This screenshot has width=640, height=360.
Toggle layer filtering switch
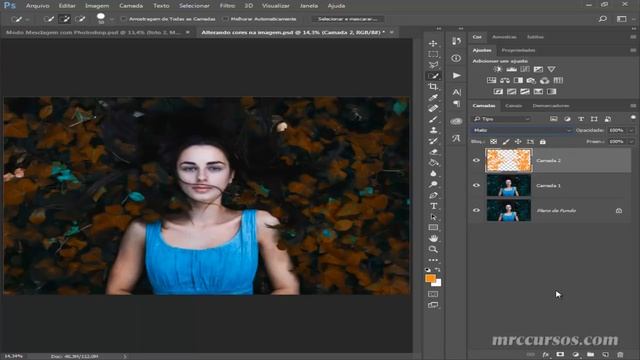click(633, 118)
